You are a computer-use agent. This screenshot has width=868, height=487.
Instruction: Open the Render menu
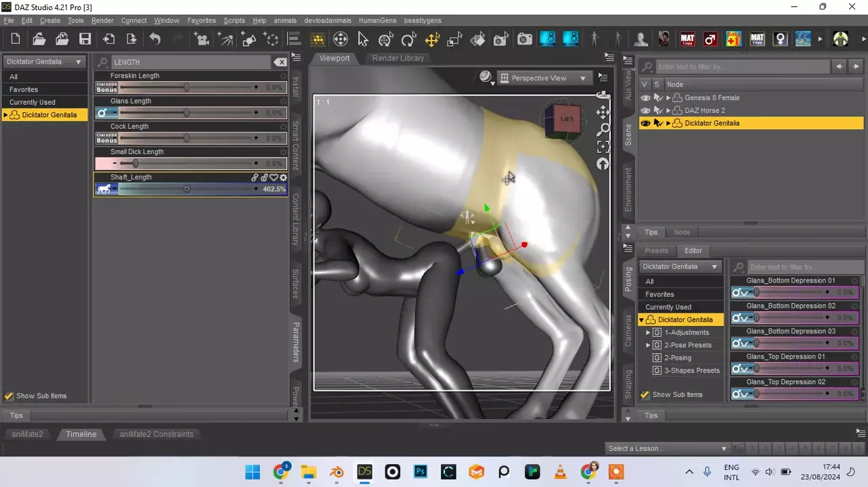pos(102,21)
